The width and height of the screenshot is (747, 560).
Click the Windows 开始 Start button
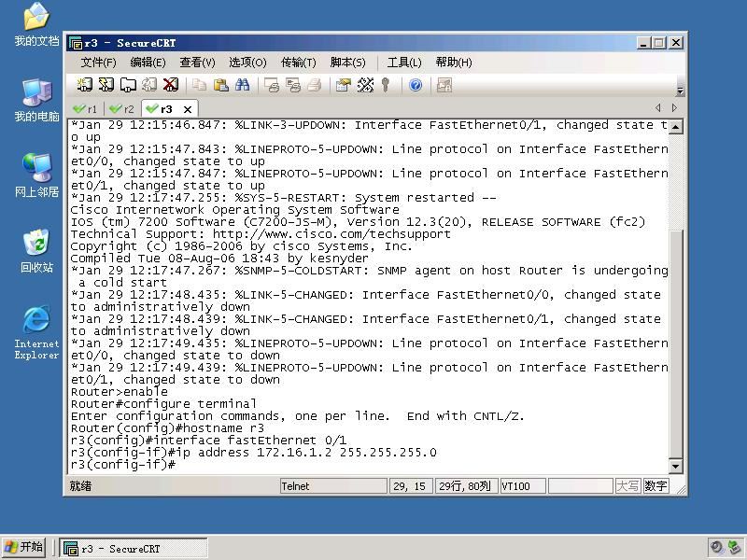[x=24, y=547]
